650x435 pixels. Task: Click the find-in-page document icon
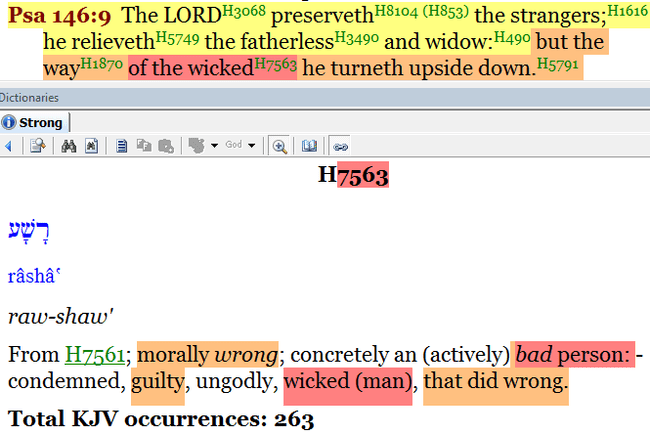tap(91, 146)
